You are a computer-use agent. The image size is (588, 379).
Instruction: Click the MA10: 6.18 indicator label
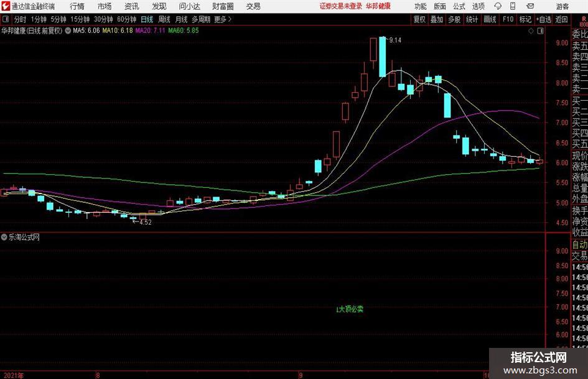(118, 30)
